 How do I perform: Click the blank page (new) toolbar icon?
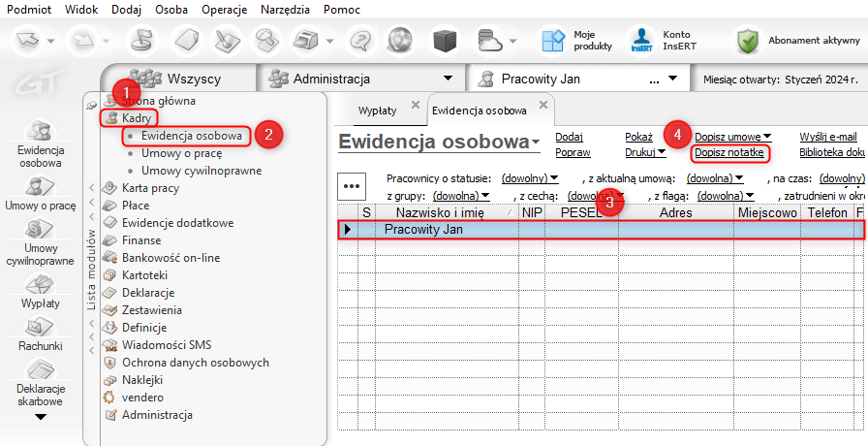point(186,41)
